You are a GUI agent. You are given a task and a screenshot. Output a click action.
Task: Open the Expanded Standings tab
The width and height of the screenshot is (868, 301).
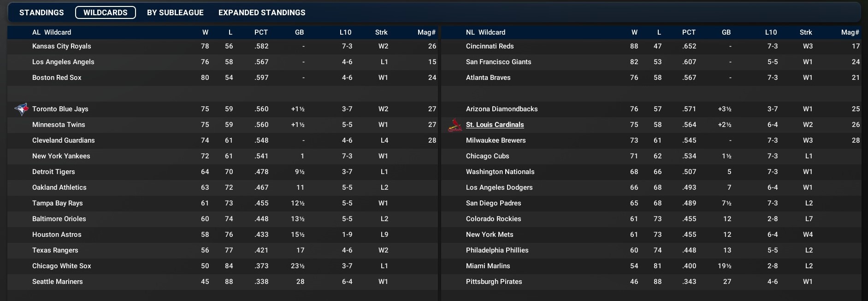[262, 12]
